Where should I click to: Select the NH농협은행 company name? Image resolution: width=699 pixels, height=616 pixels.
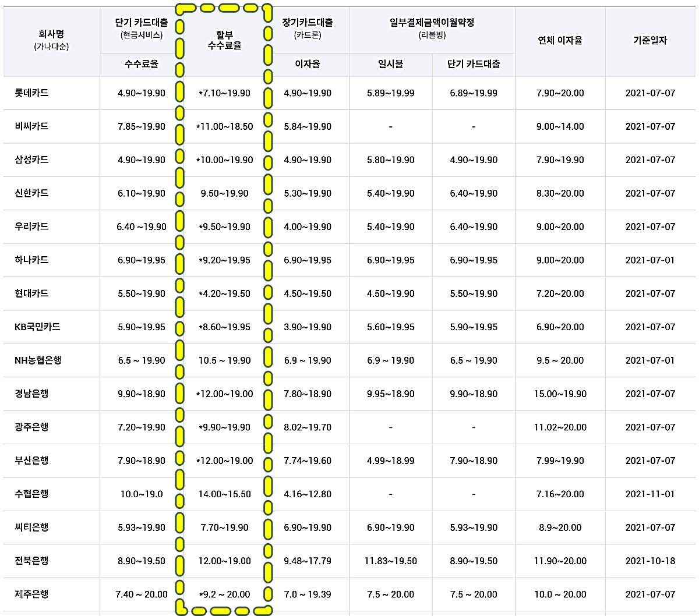38,360
